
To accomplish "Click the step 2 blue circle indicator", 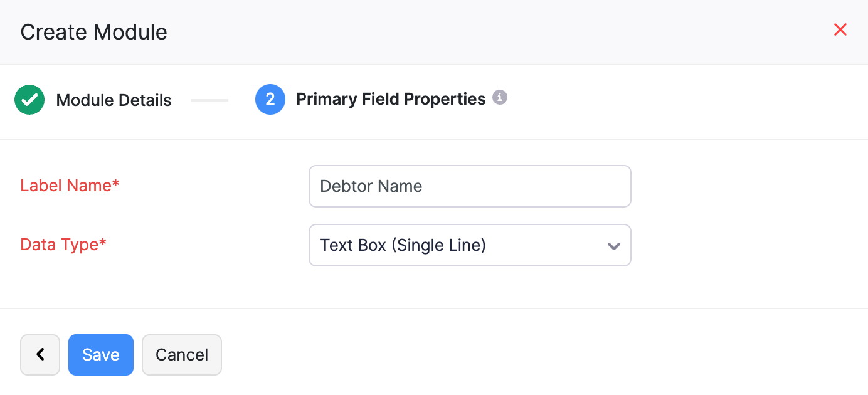I will [x=270, y=99].
